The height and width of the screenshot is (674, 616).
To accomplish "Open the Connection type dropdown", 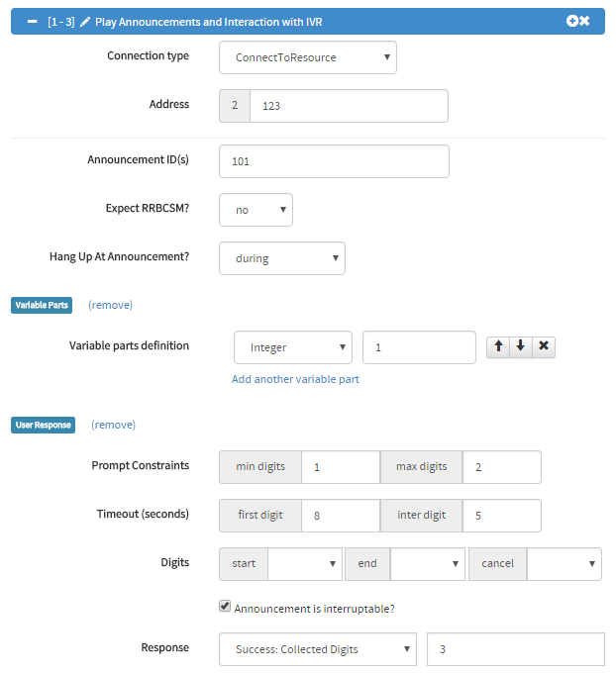I will tap(308, 57).
